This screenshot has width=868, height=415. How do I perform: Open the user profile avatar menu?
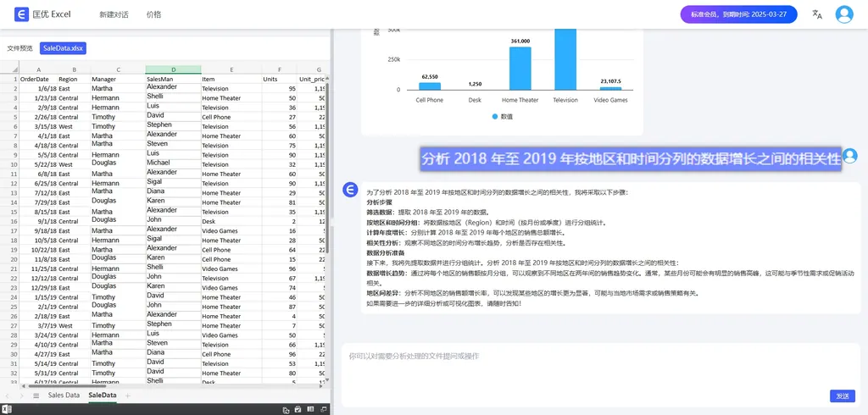pos(844,14)
